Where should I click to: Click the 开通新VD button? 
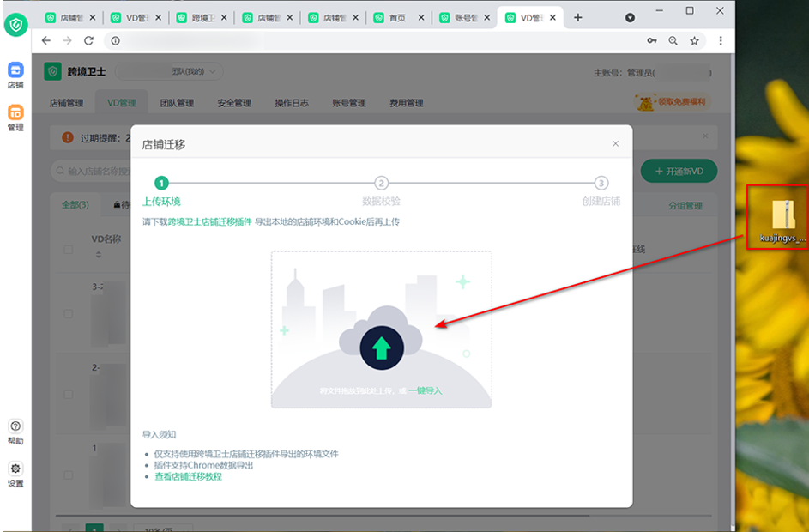tap(679, 171)
